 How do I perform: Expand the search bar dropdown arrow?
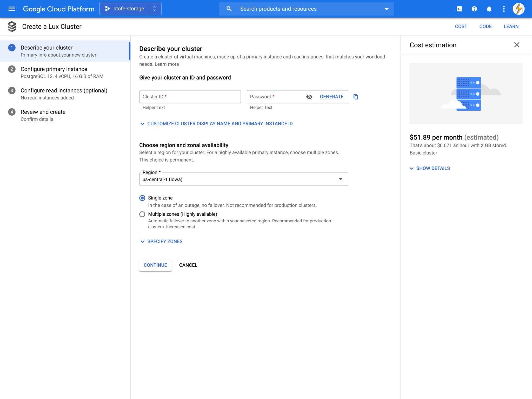(387, 9)
